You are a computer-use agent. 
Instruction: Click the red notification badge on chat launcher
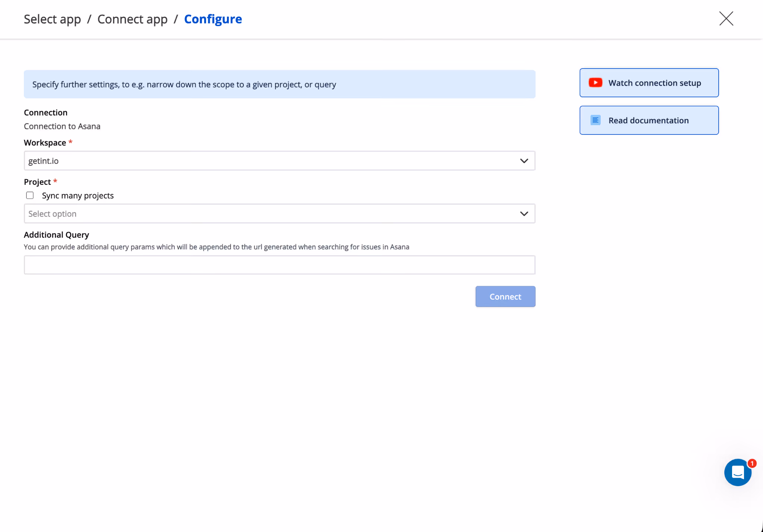751,463
